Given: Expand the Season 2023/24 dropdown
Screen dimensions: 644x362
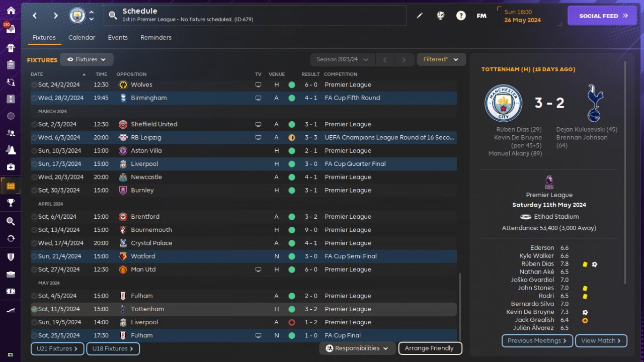Looking at the screenshot, I should [x=342, y=59].
